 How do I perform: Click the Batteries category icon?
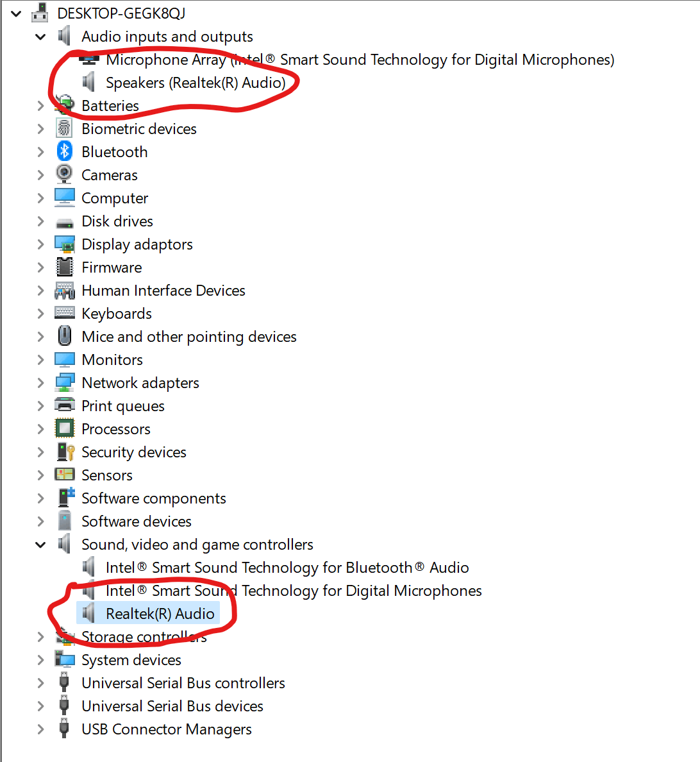coord(64,105)
